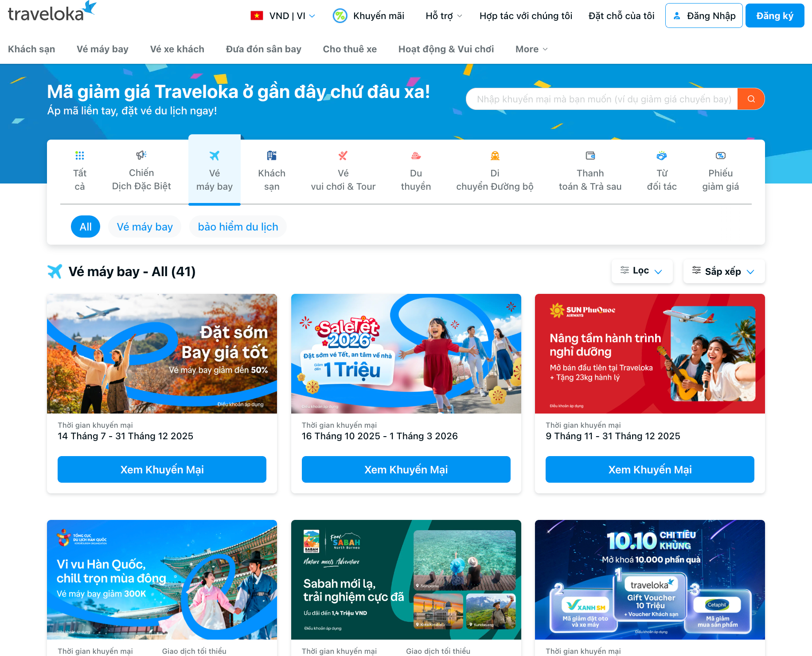
Task: Open Vé máy bay in the top navigation
Action: point(102,49)
